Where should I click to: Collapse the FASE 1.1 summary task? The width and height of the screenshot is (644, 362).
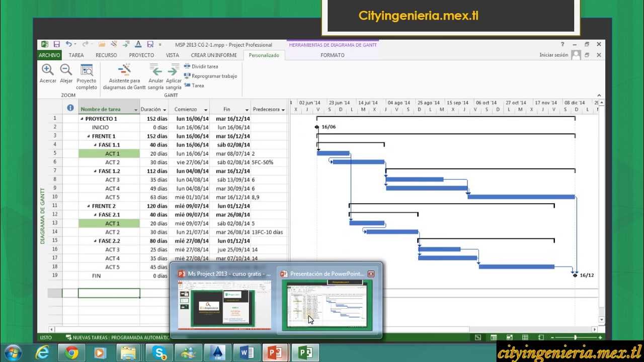point(95,145)
